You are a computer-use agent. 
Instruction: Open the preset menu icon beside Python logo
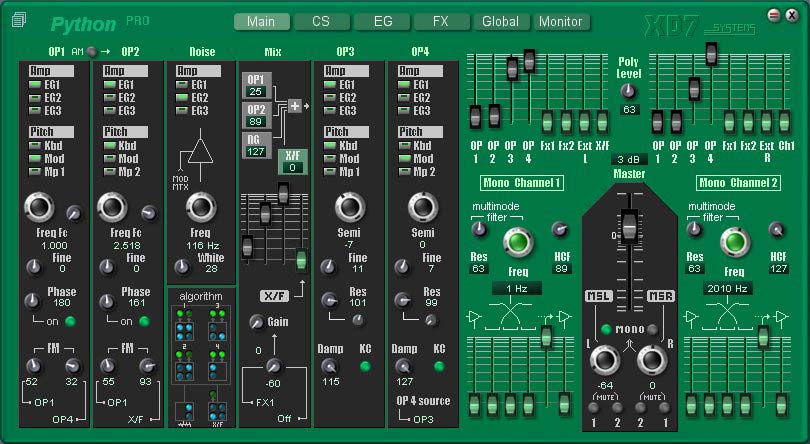[19, 20]
